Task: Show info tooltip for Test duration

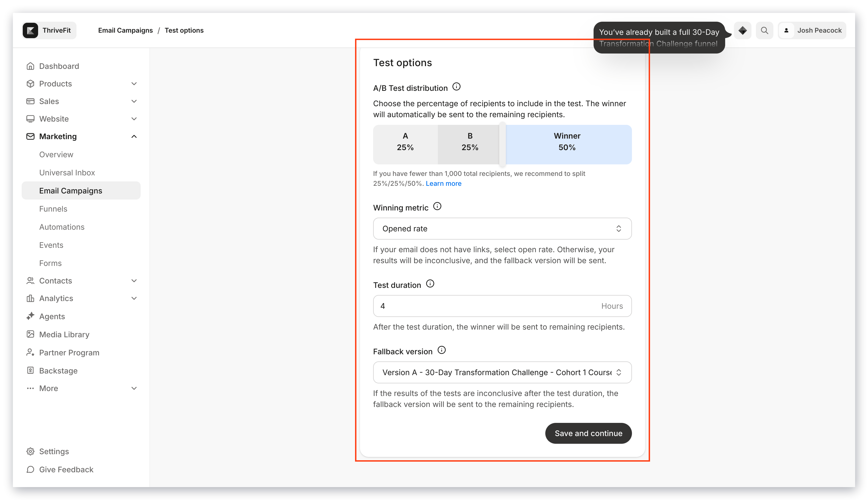Action: pyautogui.click(x=430, y=284)
